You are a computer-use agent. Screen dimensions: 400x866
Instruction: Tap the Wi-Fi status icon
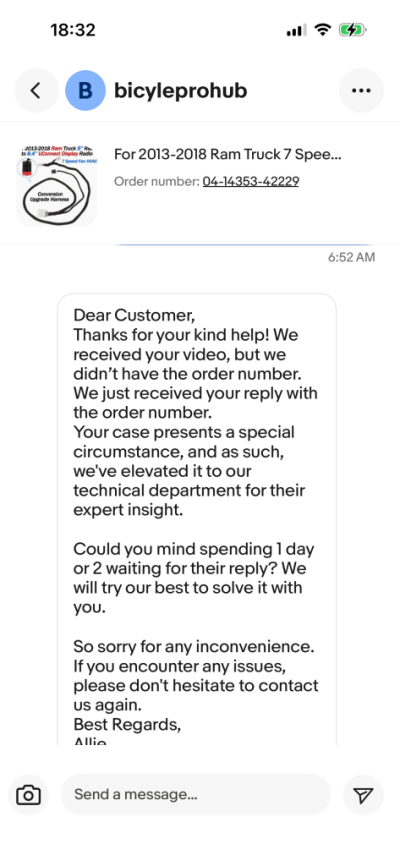click(x=322, y=30)
